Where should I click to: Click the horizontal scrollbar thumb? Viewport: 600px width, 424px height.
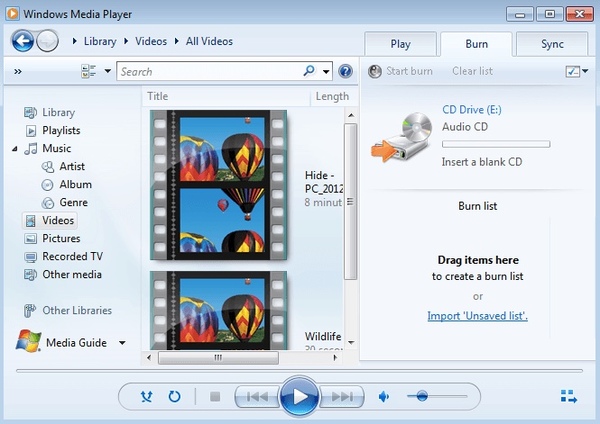[x=218, y=358]
